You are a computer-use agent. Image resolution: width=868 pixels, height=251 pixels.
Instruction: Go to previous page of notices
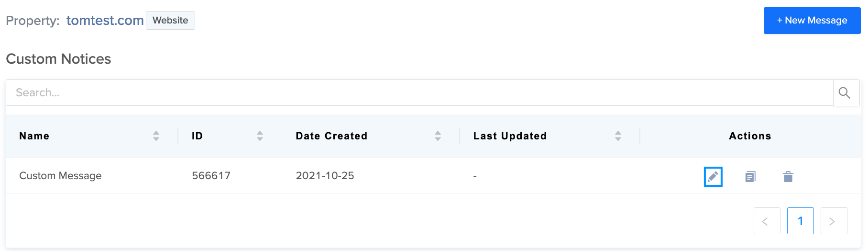(767, 221)
